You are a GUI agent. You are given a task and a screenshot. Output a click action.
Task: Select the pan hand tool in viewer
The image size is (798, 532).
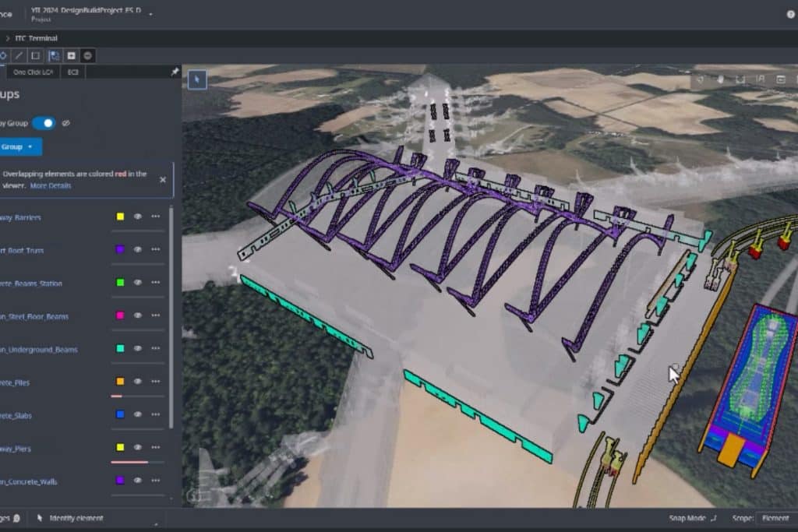tap(720, 79)
